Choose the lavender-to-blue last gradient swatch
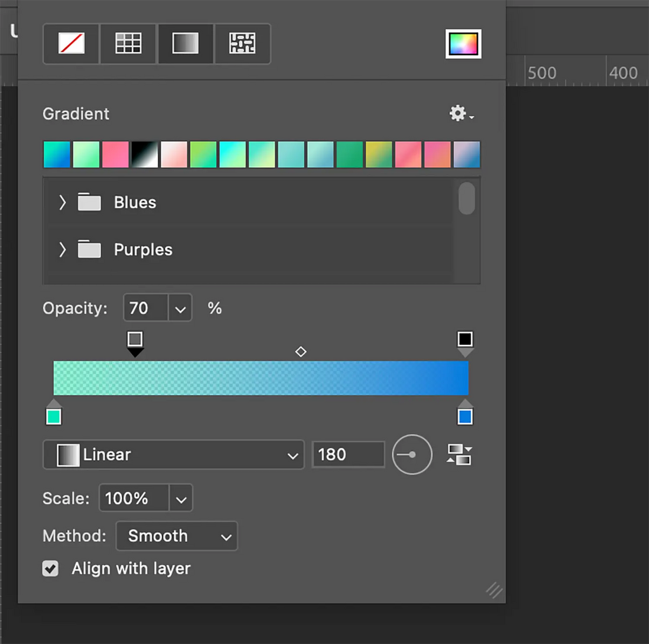The image size is (649, 644). pos(467,155)
